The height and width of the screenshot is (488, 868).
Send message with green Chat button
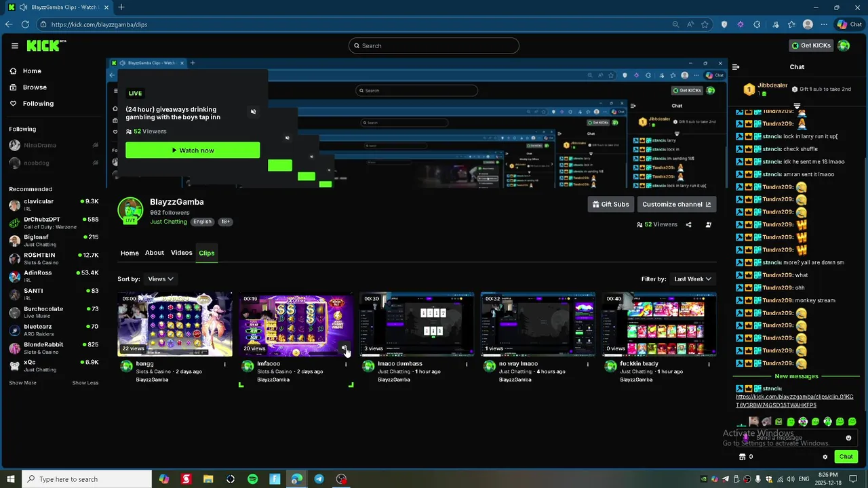tap(846, 457)
